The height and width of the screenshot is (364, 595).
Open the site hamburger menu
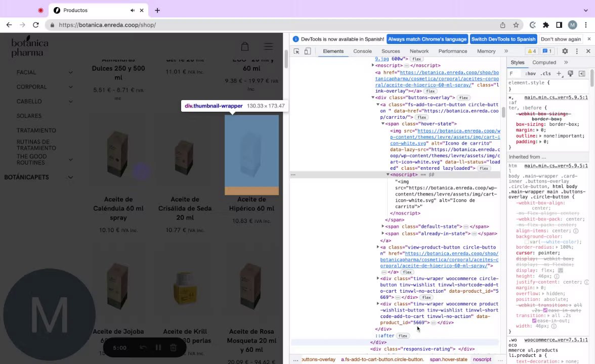(x=268, y=47)
